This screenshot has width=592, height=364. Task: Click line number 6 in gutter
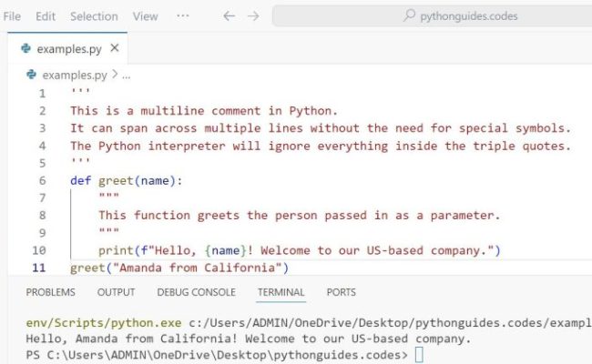[42, 180]
